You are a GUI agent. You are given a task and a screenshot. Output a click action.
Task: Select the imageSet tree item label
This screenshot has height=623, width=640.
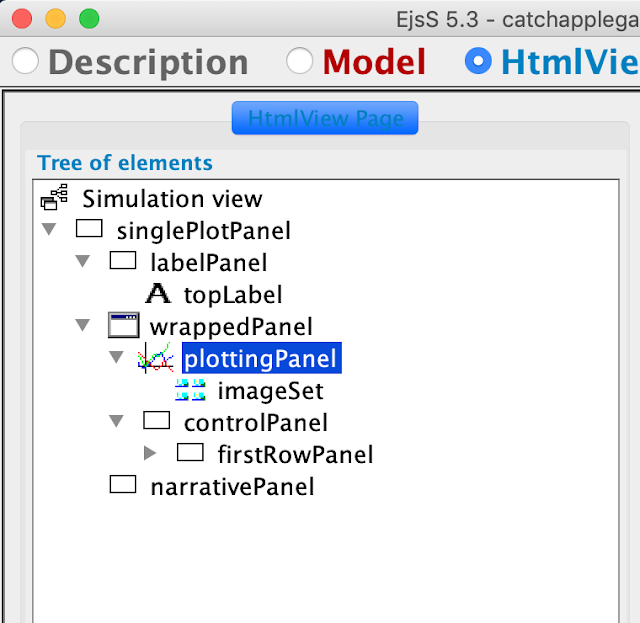[x=270, y=391]
